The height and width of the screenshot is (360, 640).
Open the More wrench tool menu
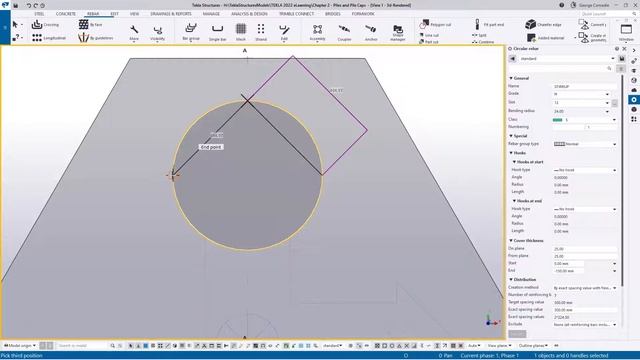tap(134, 32)
